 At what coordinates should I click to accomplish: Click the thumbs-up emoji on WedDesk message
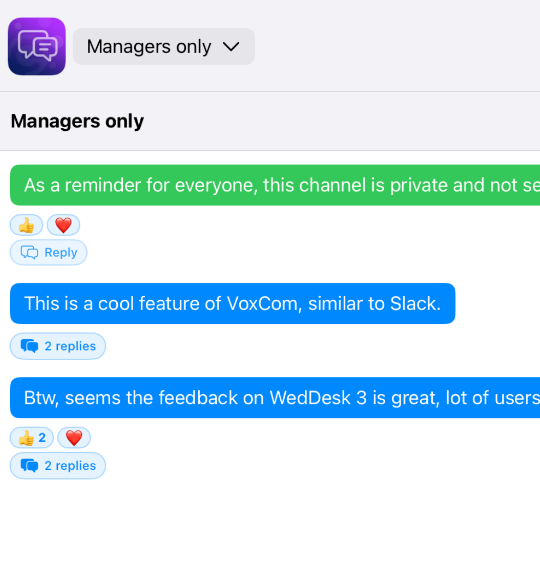(x=26, y=438)
